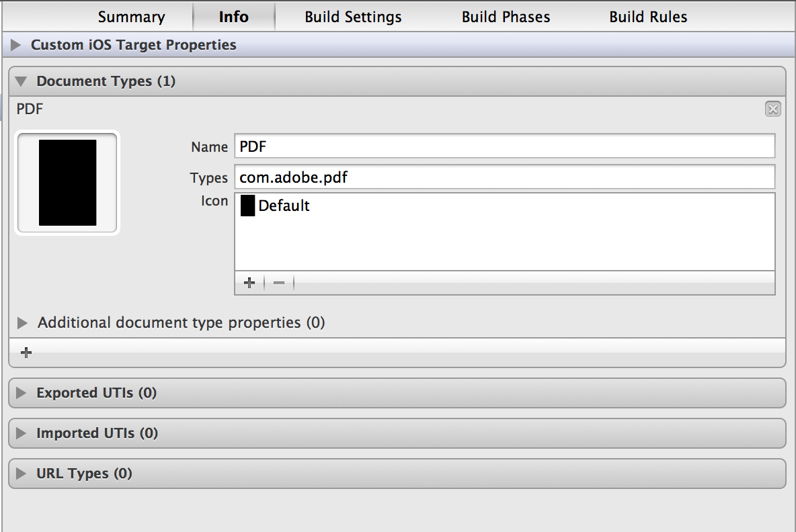Select the Build Rules tab
The image size is (796, 532).
coord(648,17)
